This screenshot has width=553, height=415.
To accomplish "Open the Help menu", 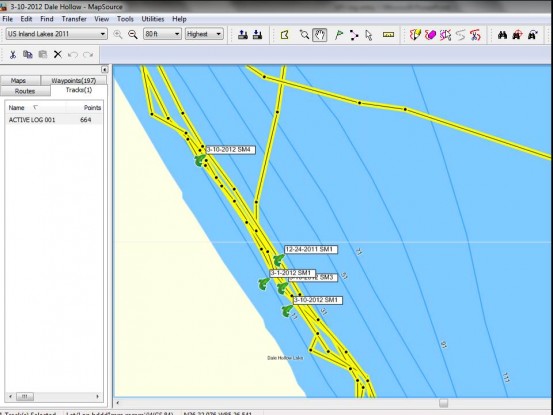I will 179,19.
